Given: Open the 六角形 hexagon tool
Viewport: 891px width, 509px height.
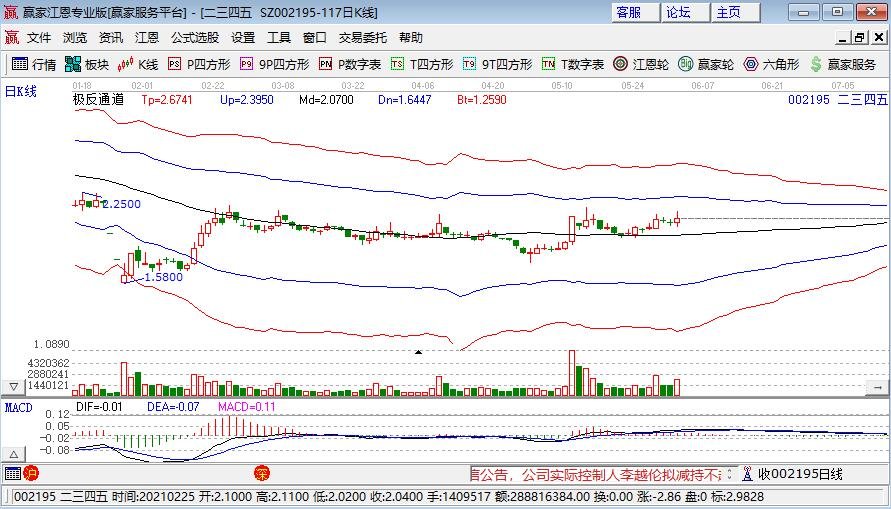Looking at the screenshot, I should tap(771, 64).
